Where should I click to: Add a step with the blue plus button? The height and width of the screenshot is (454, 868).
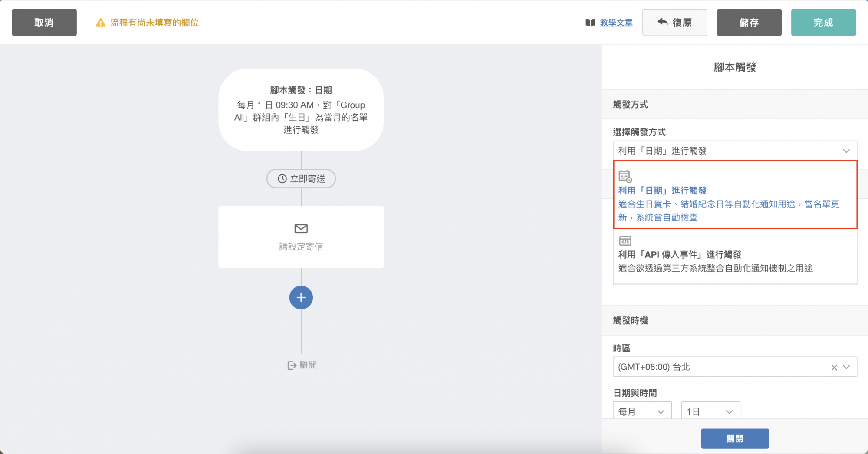[301, 298]
